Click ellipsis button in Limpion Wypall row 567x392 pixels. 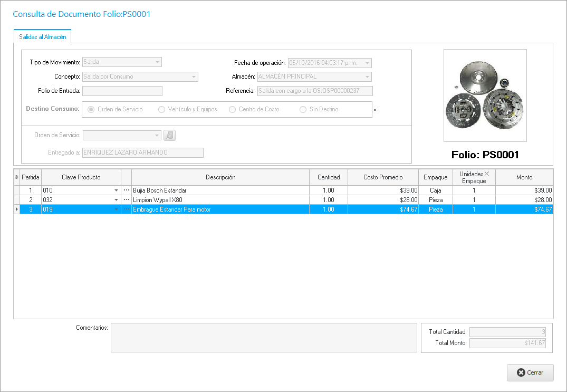point(126,200)
